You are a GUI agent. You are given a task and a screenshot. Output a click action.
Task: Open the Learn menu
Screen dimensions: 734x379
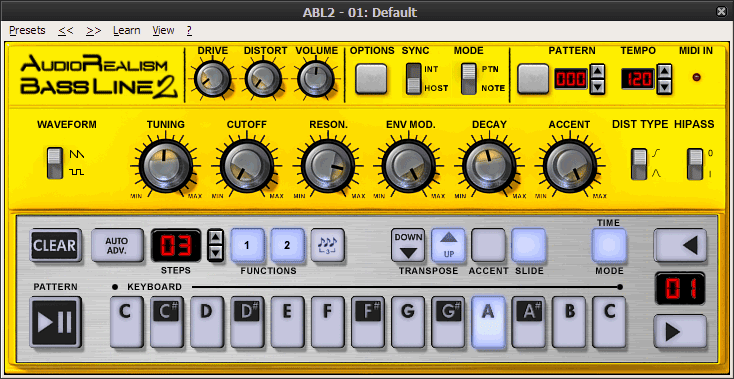click(126, 30)
